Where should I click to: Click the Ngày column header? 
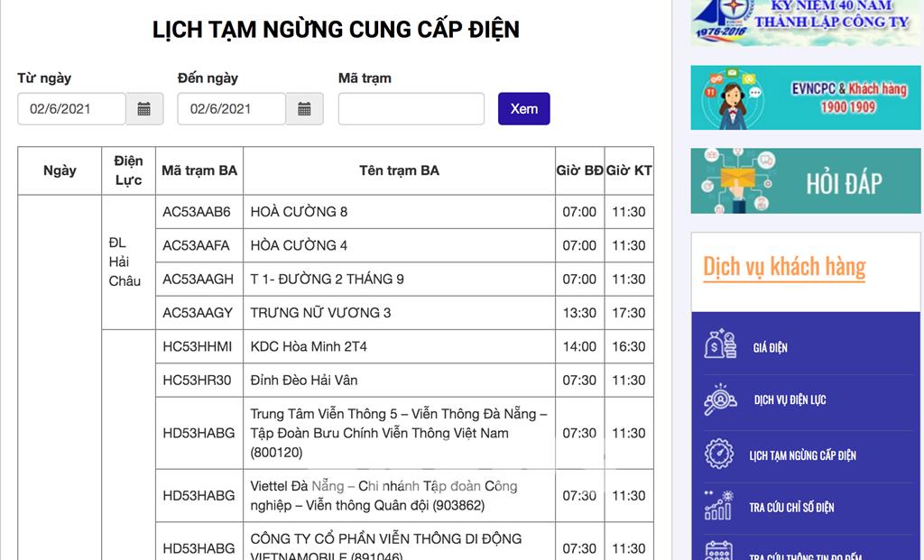(60, 170)
